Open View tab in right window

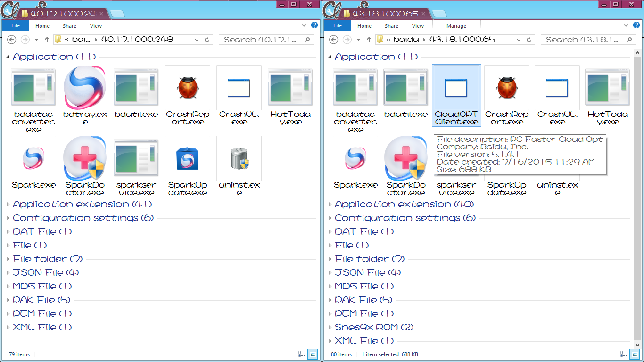tap(418, 26)
